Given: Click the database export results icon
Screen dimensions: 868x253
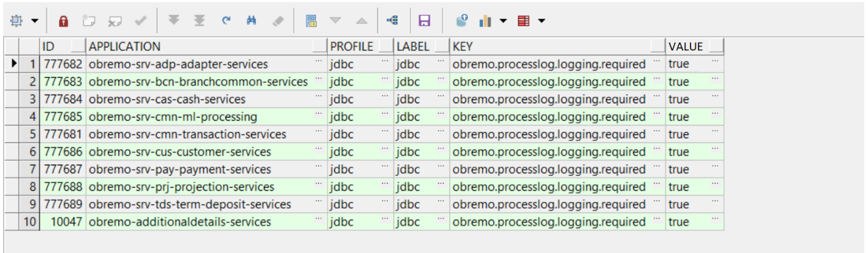Looking at the screenshot, I should coord(461,21).
